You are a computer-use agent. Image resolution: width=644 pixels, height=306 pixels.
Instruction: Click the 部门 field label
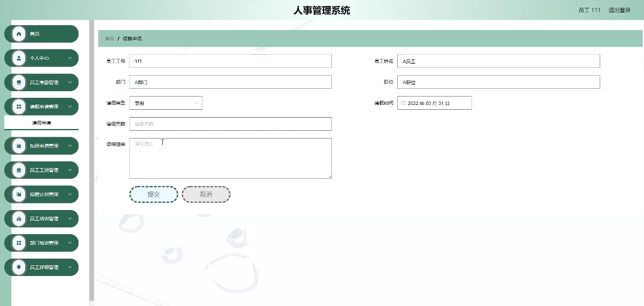point(120,82)
